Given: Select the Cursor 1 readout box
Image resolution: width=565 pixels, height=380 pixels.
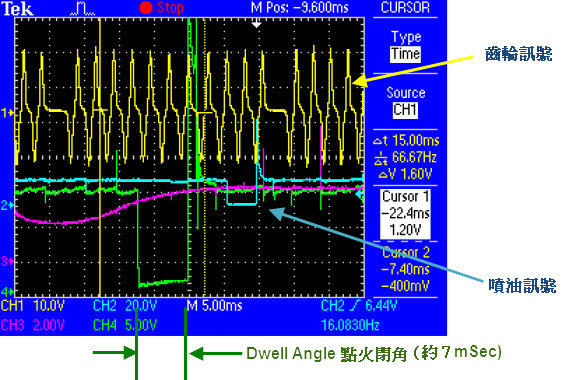Looking at the screenshot, I should point(405,214).
